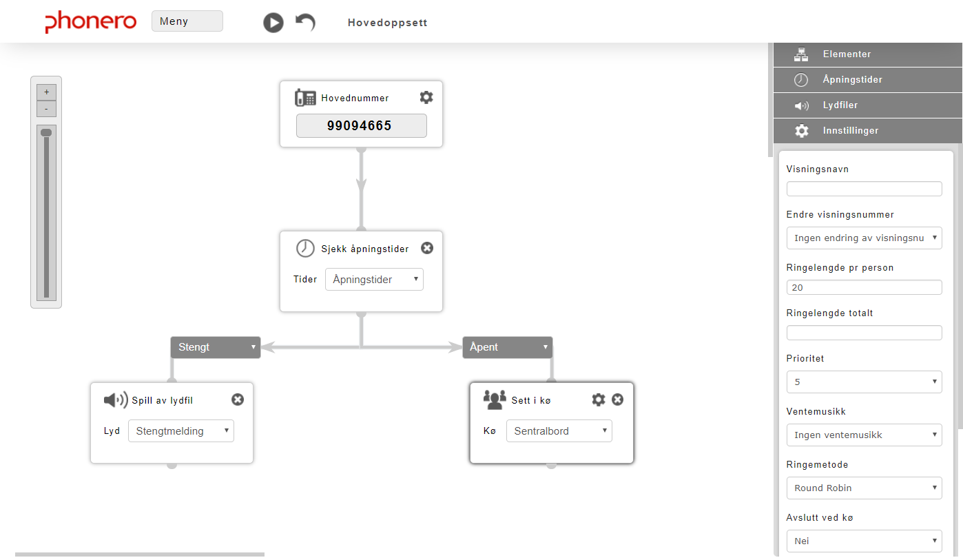Image resolution: width=963 pixels, height=560 pixels.
Task: Remove the Sett i kø node
Action: (618, 400)
